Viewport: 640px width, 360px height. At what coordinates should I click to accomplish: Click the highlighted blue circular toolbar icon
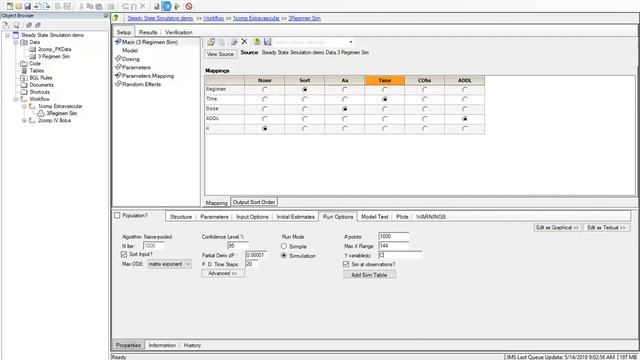(167, 6)
